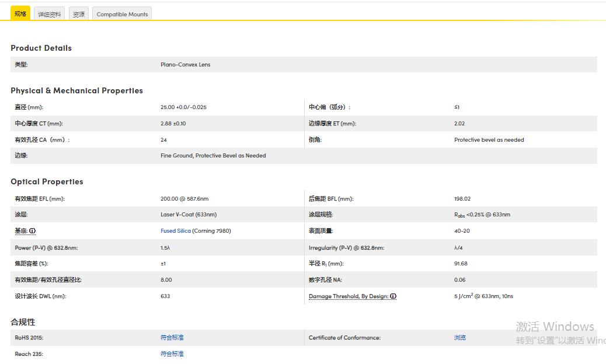Click 符合标准 link in RoHS 2015 row
The image size is (606, 364).
172,338
